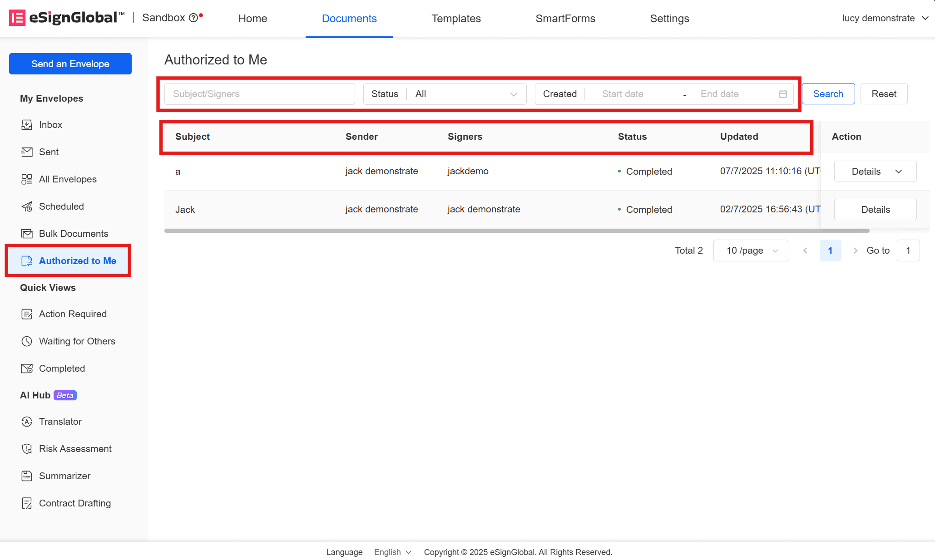Open the 10 /page size dropdown
The height and width of the screenshot is (560, 935).
click(751, 251)
